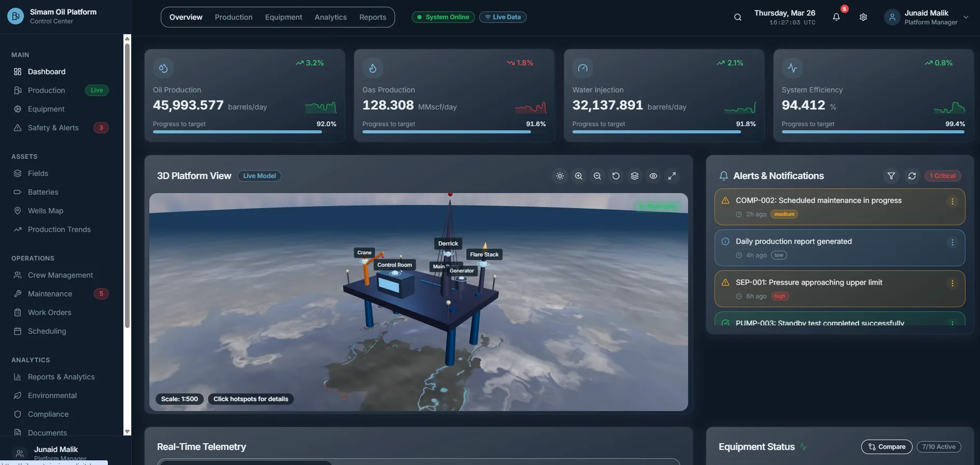Click the System Online status pill
Screen dimensions: 980x465
(x=443, y=17)
